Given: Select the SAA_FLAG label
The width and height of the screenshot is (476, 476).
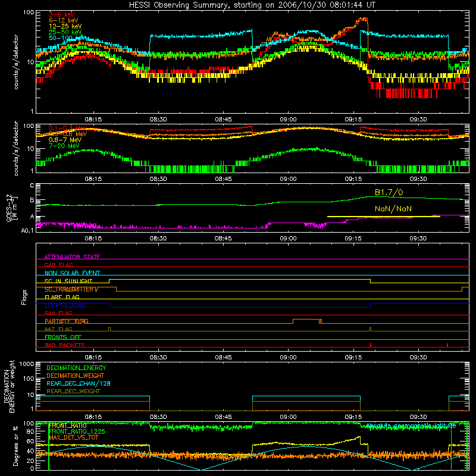Looking at the screenshot, I should tap(58, 313).
